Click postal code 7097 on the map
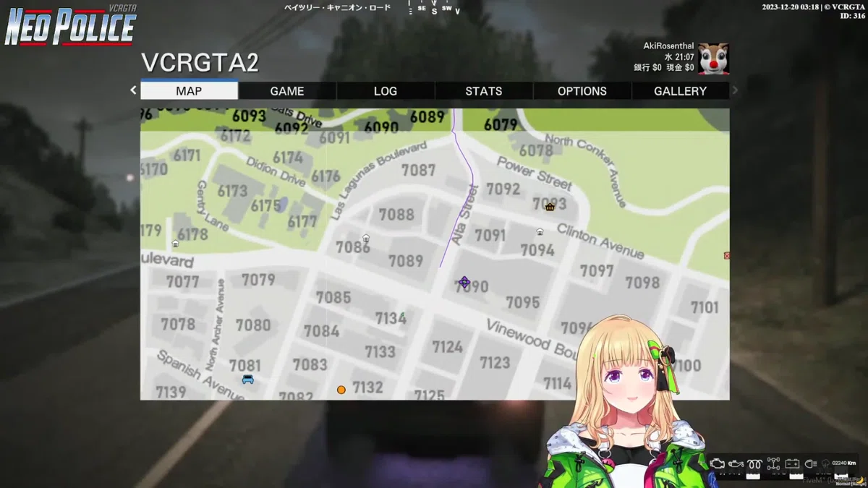The image size is (868, 488). point(597,270)
